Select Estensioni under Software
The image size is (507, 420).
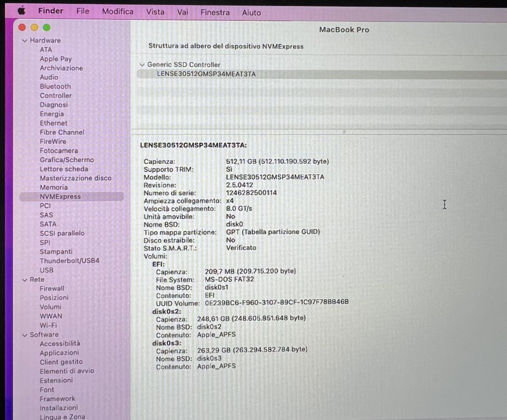(56, 380)
